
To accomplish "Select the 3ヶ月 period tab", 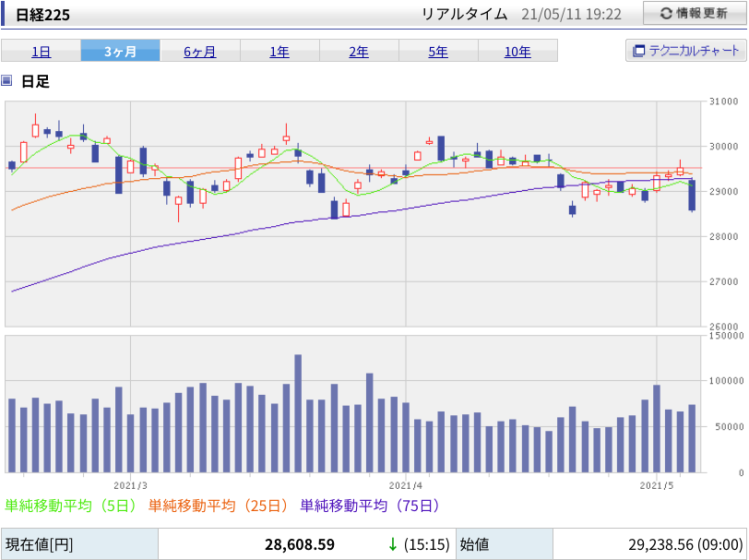I will (120, 51).
